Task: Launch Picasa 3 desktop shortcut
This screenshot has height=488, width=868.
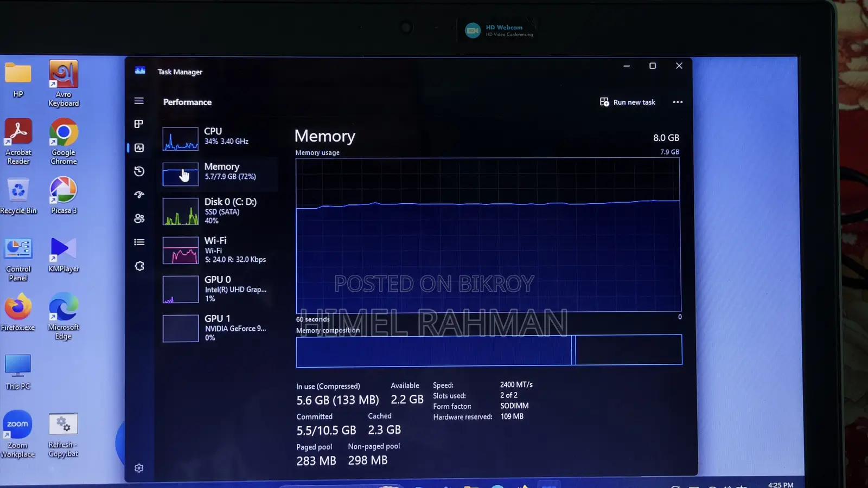Action: click(63, 196)
